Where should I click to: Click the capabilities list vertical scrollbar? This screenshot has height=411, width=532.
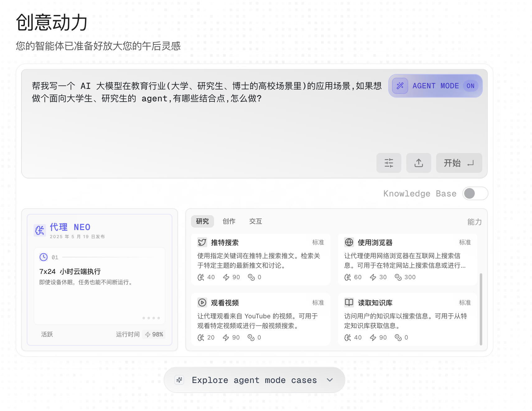pos(481,309)
